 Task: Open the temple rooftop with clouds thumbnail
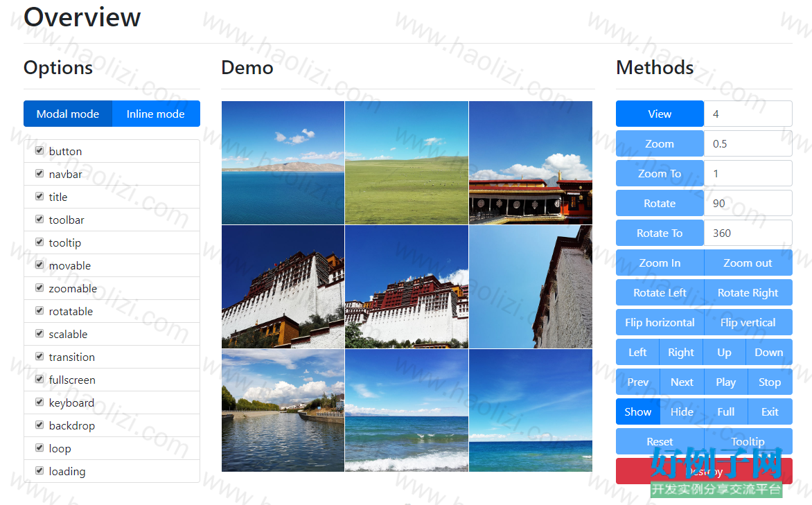coord(530,163)
